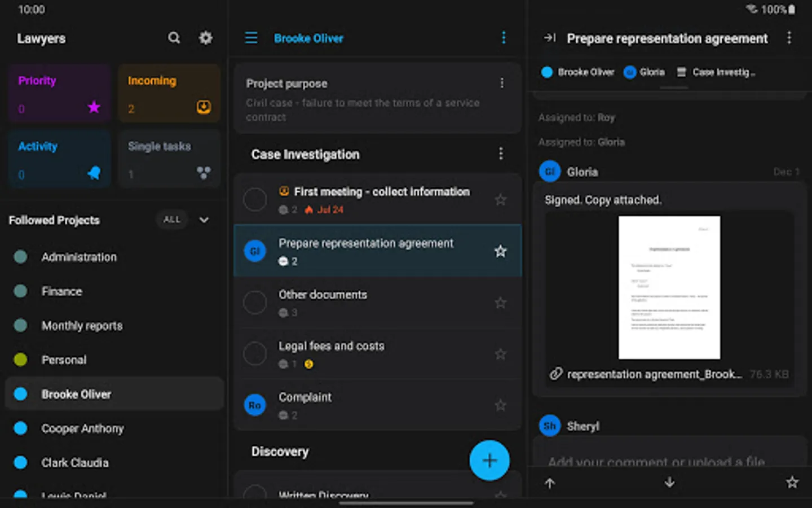Open the hamburger menu beside Brooke Oliver
Viewport: 812px width, 508px height.
point(251,38)
